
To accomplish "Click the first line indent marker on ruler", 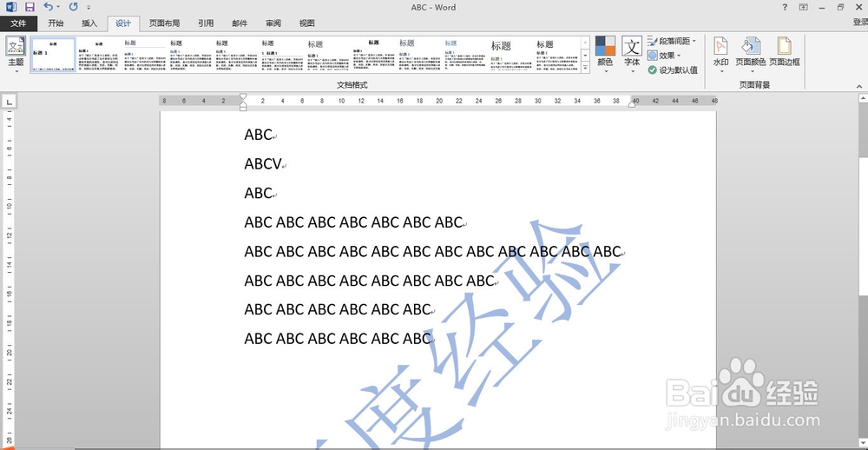I will coord(242,97).
